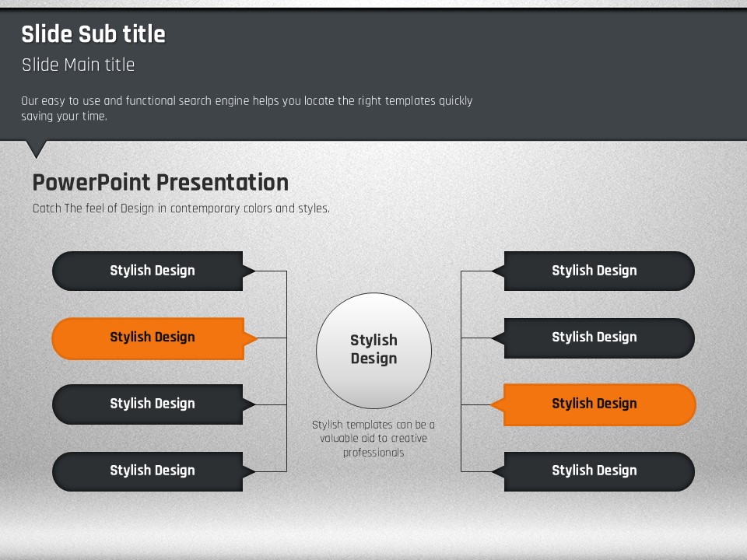747x560 pixels.
Task: Select the orange pill in the left column
Action: [x=148, y=338]
